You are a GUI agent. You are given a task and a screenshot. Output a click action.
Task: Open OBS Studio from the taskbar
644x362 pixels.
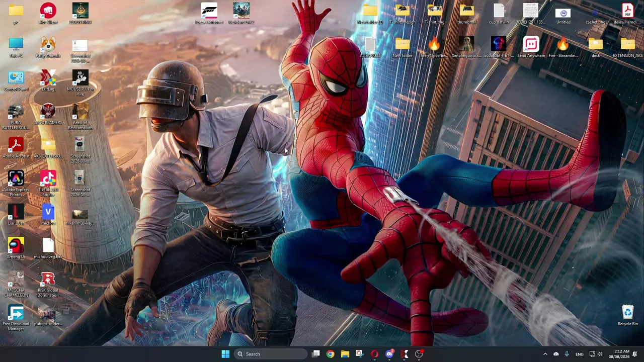pos(419,354)
